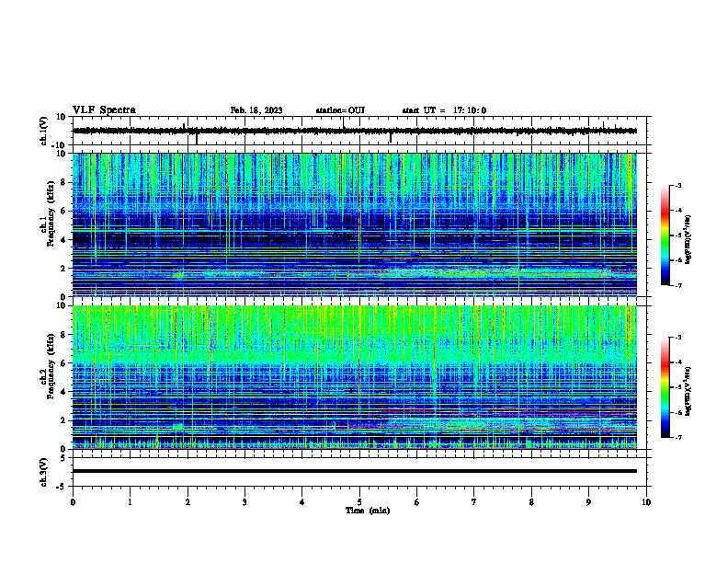Screen dimensions: 728x563
Task: Click the "-3" label on ch.1 color bar
Action: 677,185
